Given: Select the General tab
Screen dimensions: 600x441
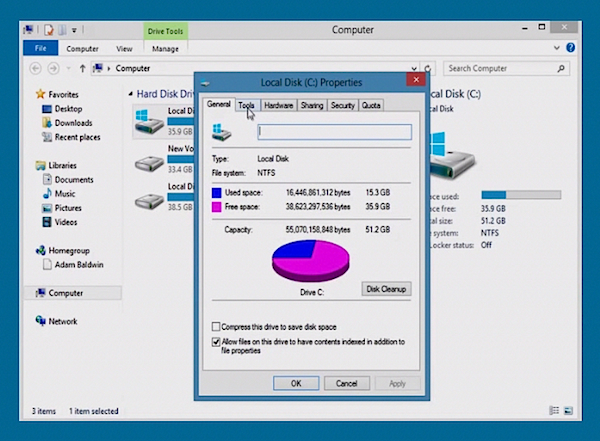Looking at the screenshot, I should click(218, 104).
